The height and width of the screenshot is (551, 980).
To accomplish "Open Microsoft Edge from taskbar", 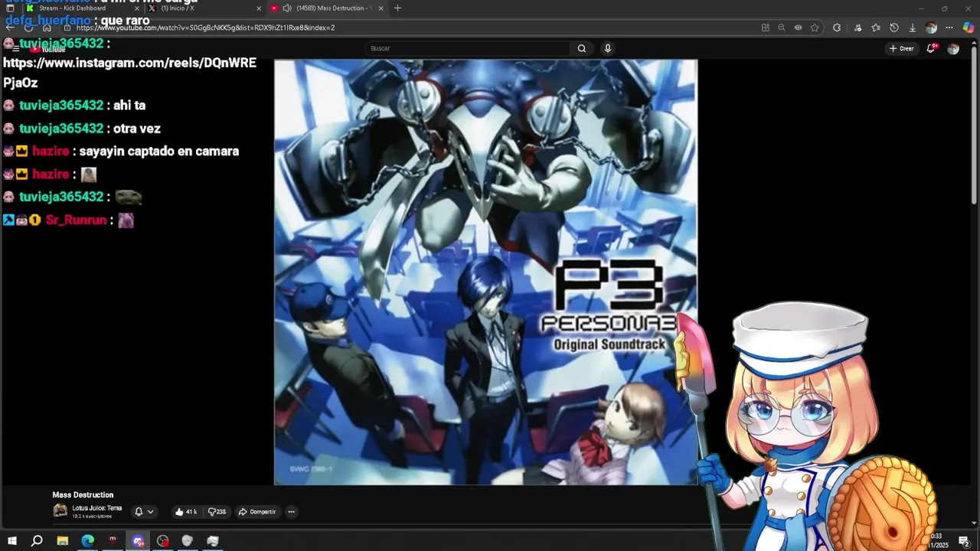I will point(87,541).
